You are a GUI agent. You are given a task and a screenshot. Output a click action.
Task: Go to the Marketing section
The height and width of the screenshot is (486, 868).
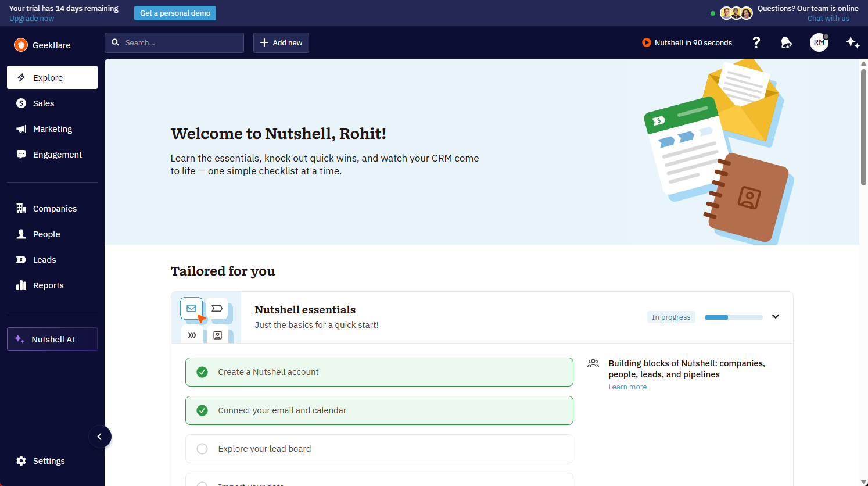[52, 128]
